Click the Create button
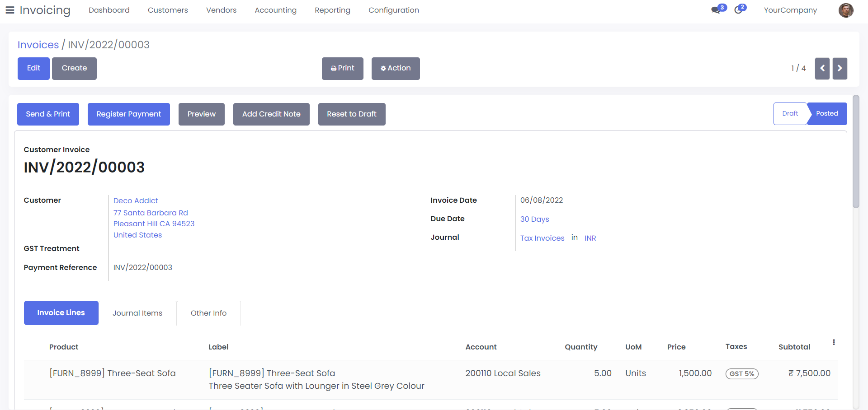Image resolution: width=868 pixels, height=410 pixels. pyautogui.click(x=74, y=69)
